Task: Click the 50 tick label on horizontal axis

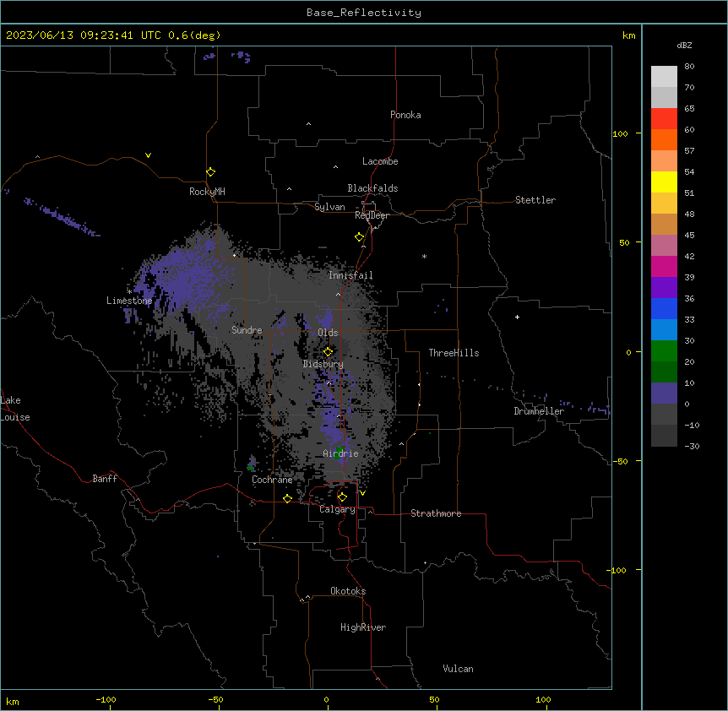Action: coord(434,699)
